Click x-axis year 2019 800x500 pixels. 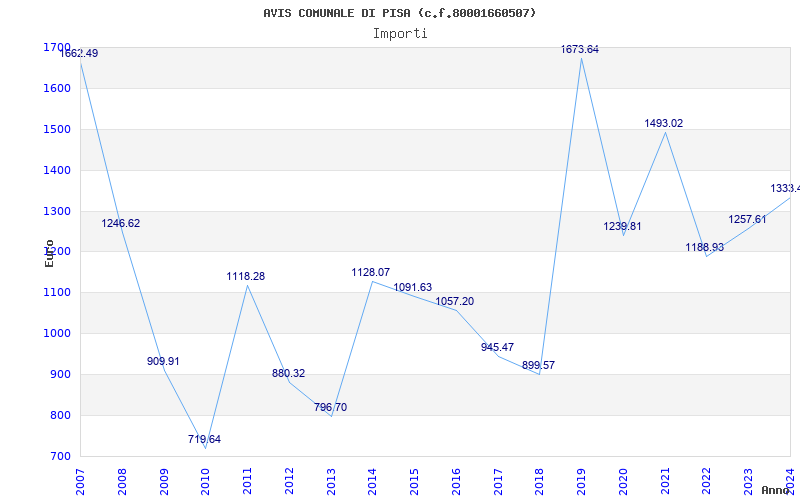582,482
